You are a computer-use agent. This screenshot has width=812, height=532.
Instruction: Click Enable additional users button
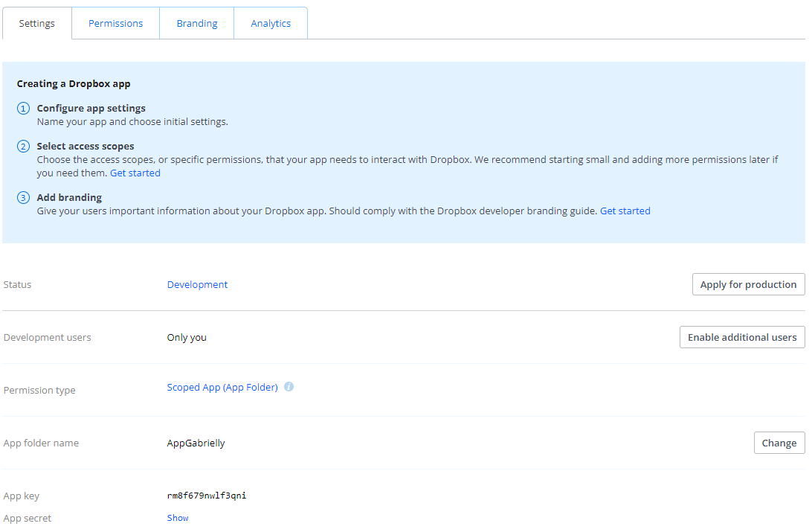click(x=742, y=337)
